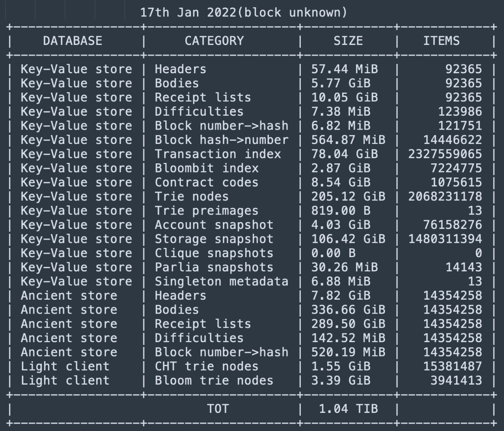Click the CHT trie nodes category text

tap(206, 366)
